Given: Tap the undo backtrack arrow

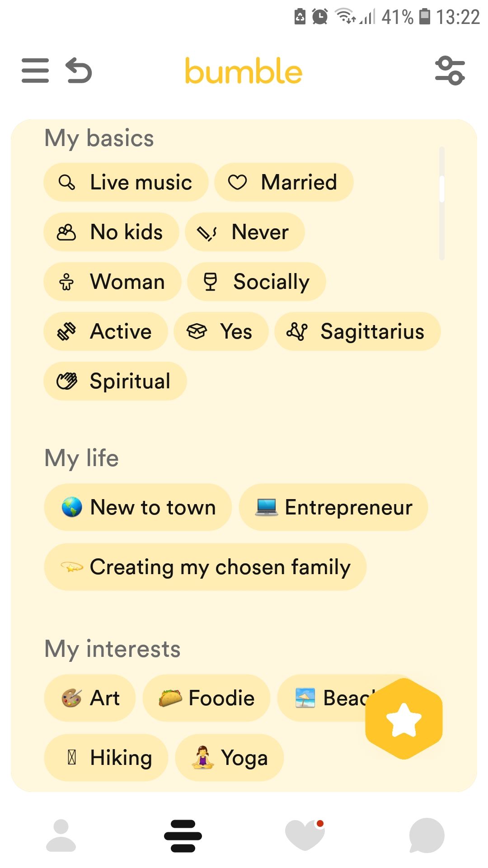Looking at the screenshot, I should 79,71.
